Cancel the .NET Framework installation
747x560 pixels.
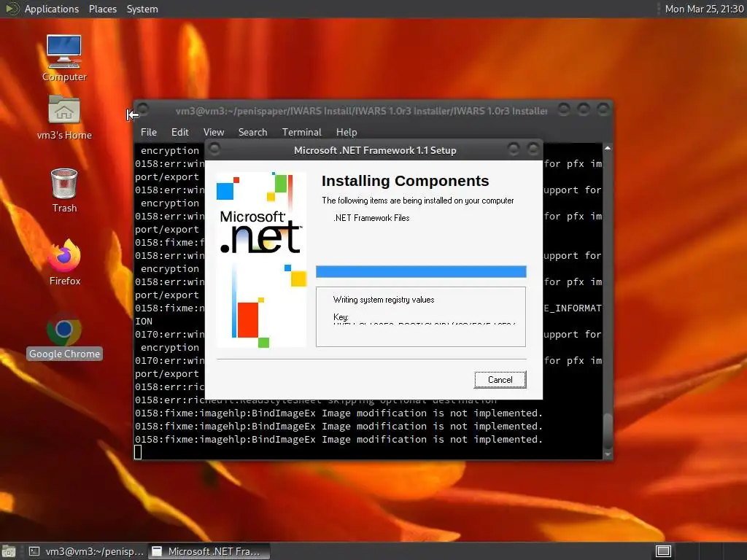(x=500, y=379)
